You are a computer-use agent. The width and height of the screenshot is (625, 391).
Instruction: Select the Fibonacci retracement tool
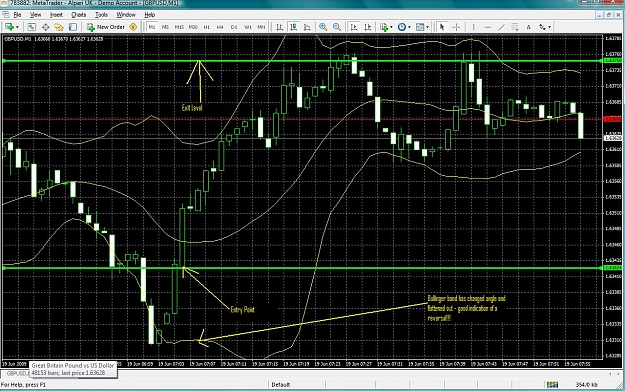[515, 27]
